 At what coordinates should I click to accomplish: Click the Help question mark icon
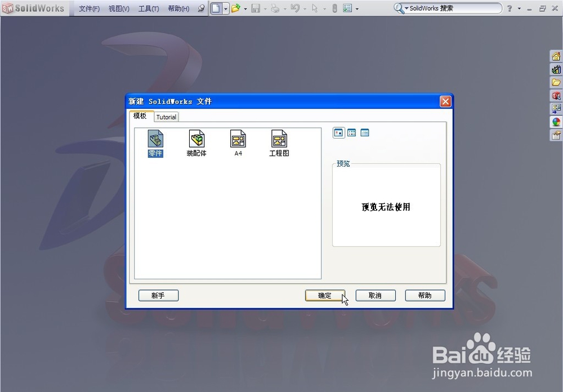click(510, 8)
